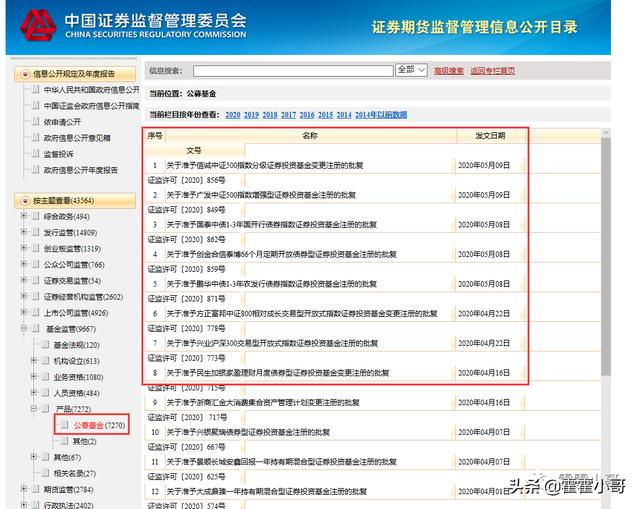
Task: Click the document icon beside 依申请公开
Action: [36, 122]
